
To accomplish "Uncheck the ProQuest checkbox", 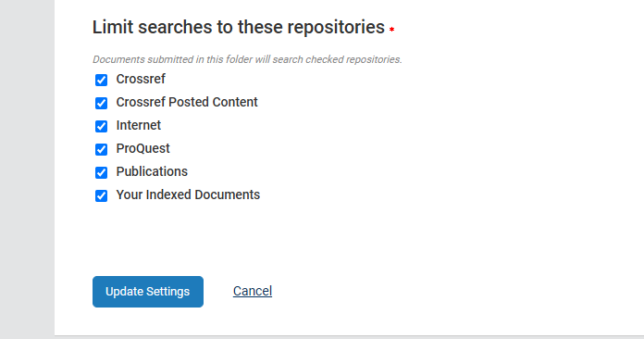I will [101, 149].
